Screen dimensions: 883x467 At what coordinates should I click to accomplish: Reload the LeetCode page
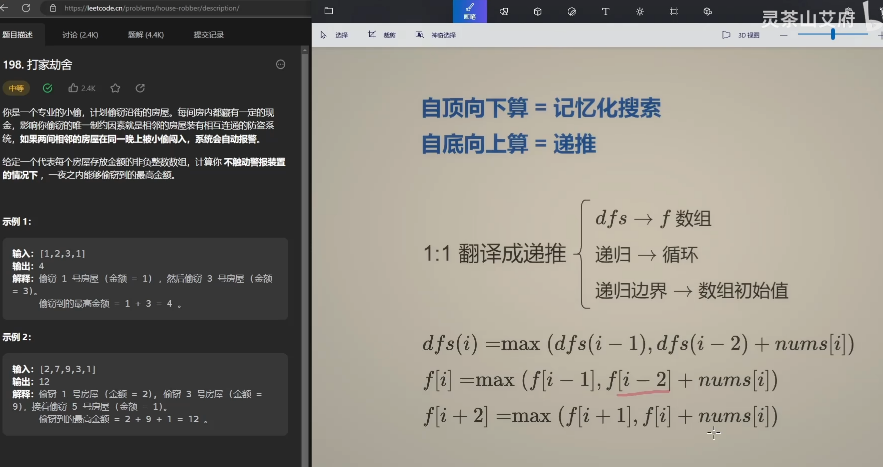pyautogui.click(x=26, y=8)
